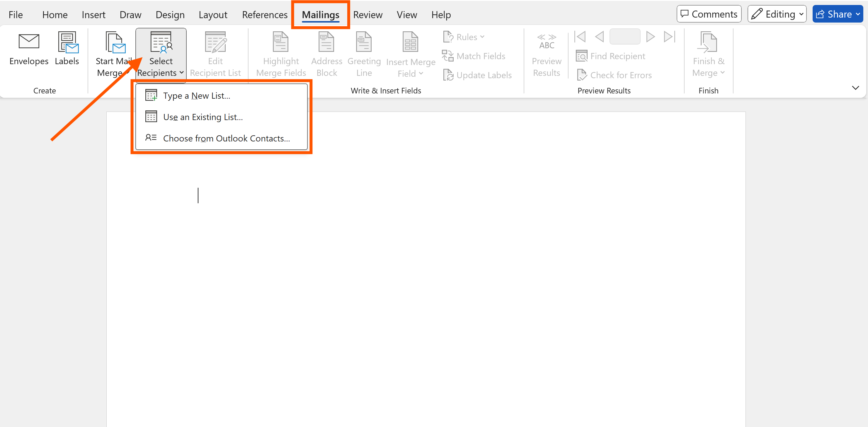
Task: Open Start Mail Merge menu
Action: tap(113, 54)
